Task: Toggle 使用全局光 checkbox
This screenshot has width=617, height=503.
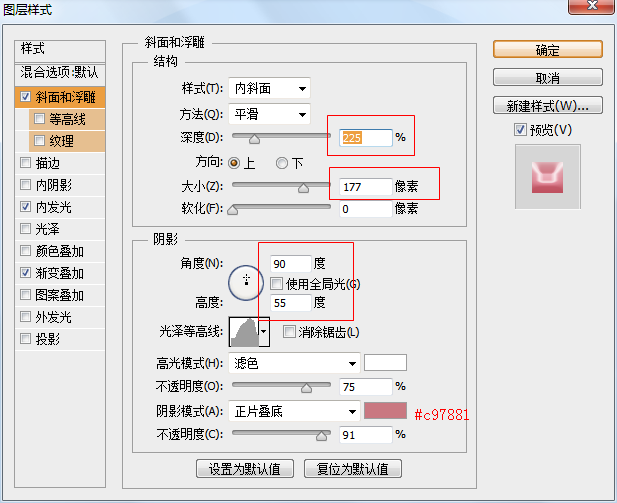Action: click(277, 284)
